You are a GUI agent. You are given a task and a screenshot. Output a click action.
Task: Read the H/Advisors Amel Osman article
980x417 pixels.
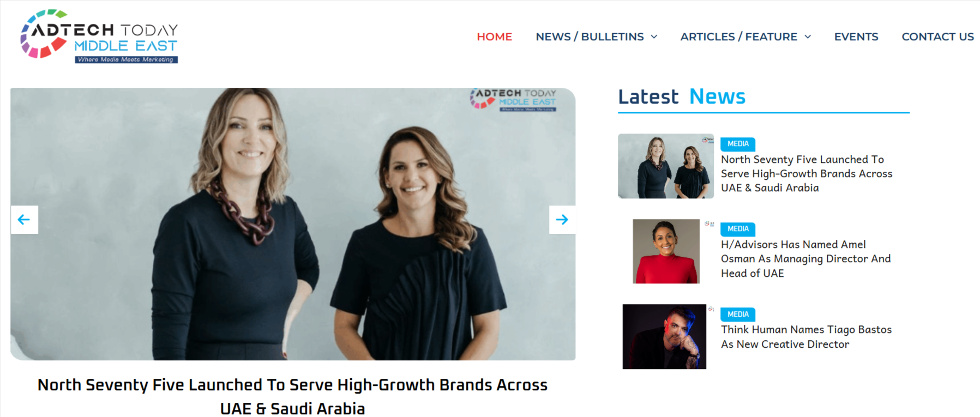click(805, 259)
